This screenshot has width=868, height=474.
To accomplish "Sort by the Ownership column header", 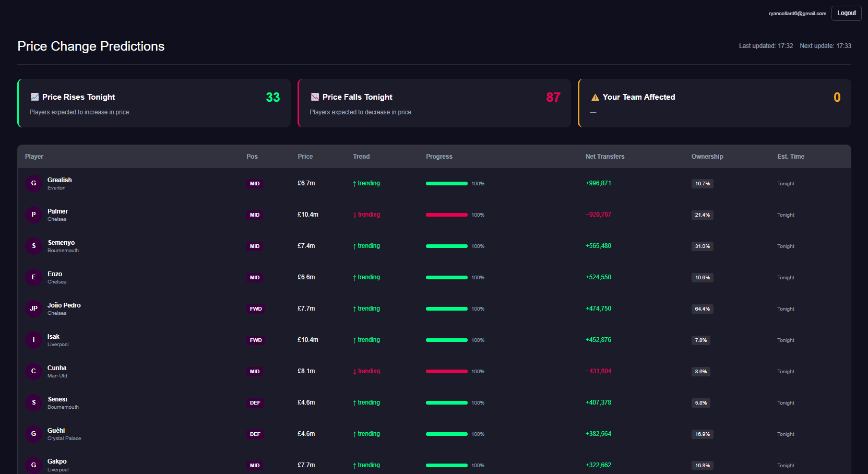I will click(707, 157).
